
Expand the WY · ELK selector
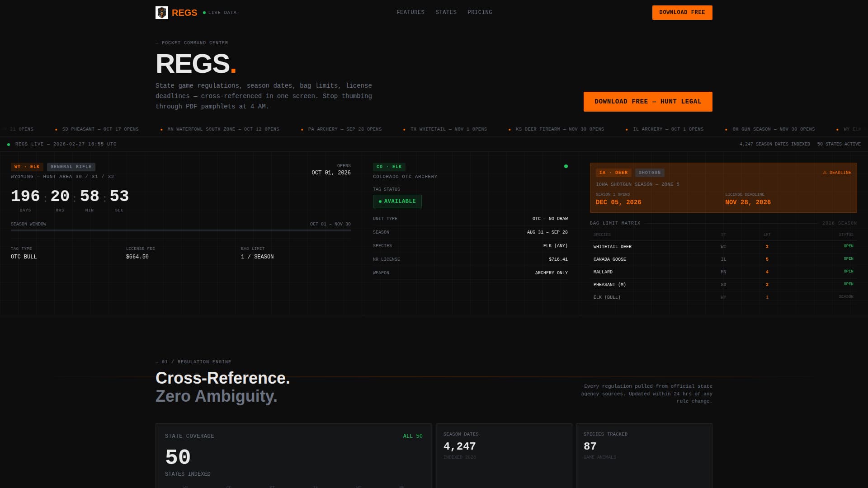click(26, 166)
